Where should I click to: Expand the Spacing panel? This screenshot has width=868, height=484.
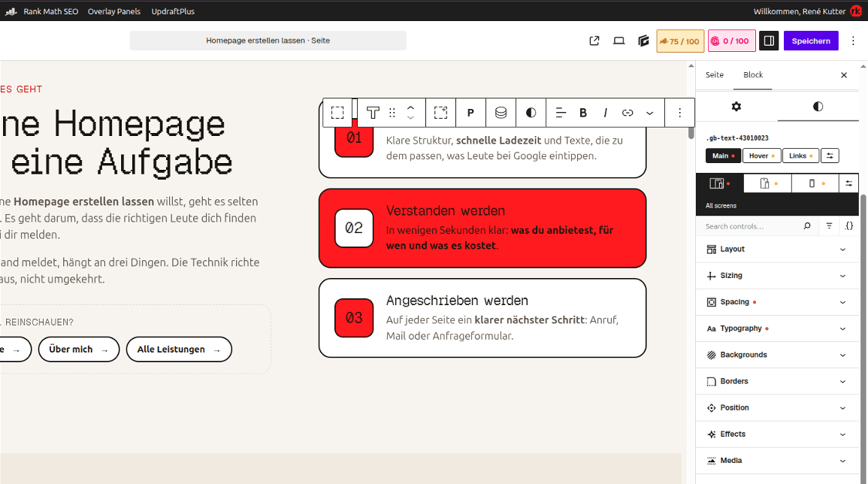point(777,302)
